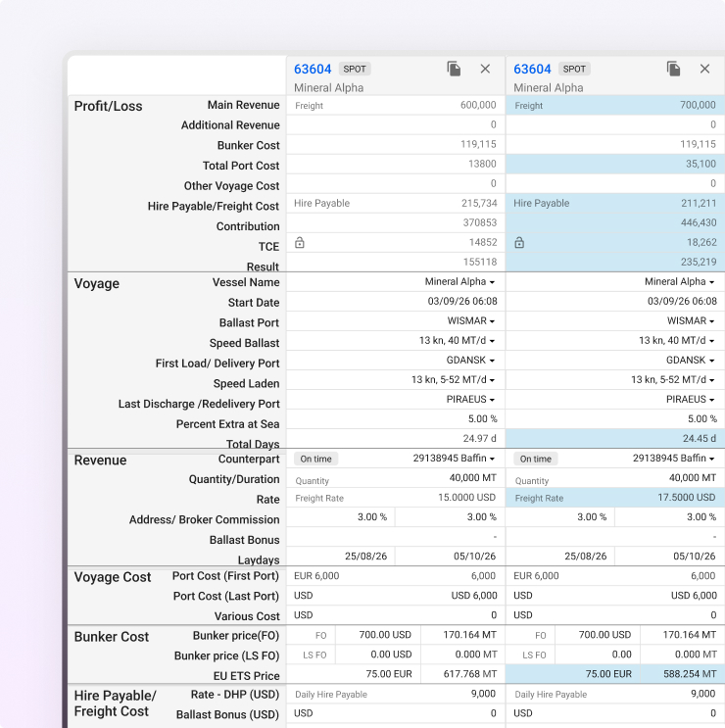Select Contribution value 446,430
Viewport: 725px width, 728px height.
[x=699, y=222]
